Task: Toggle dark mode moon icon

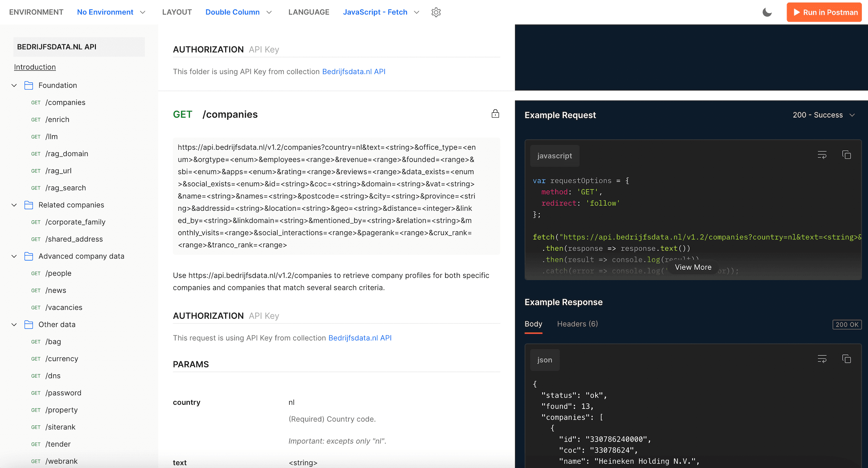Action: (x=767, y=12)
